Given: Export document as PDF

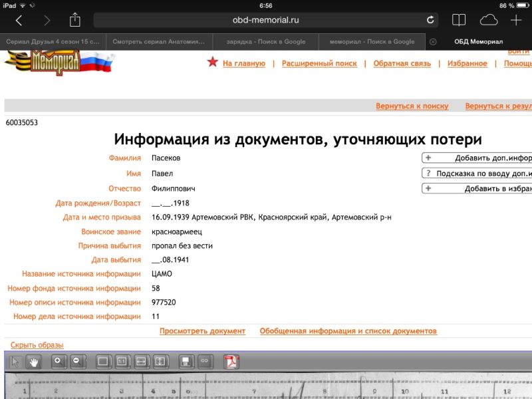Looking at the screenshot, I should pyautogui.click(x=231, y=362).
